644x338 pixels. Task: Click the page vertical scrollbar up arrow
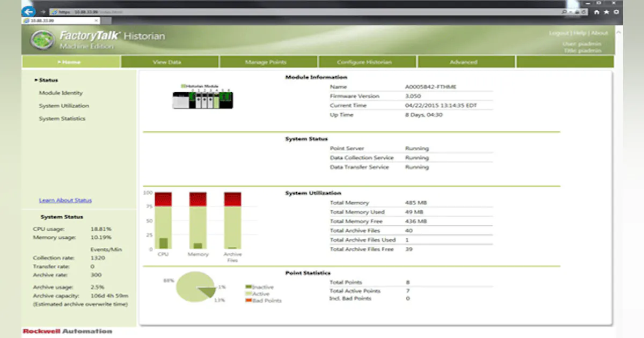[x=618, y=33]
